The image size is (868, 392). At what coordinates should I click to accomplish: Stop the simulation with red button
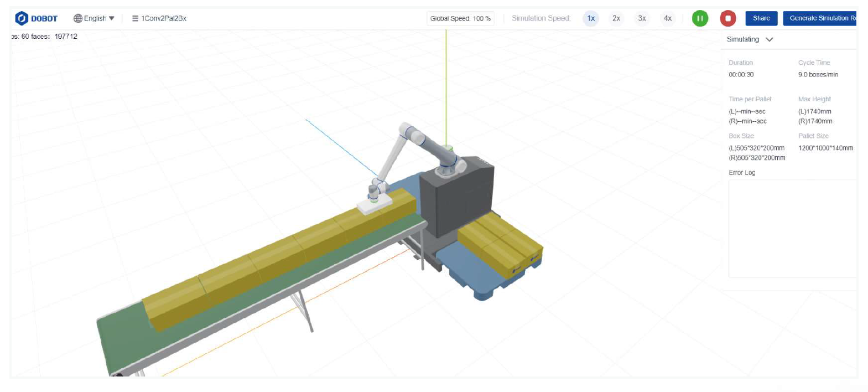727,18
